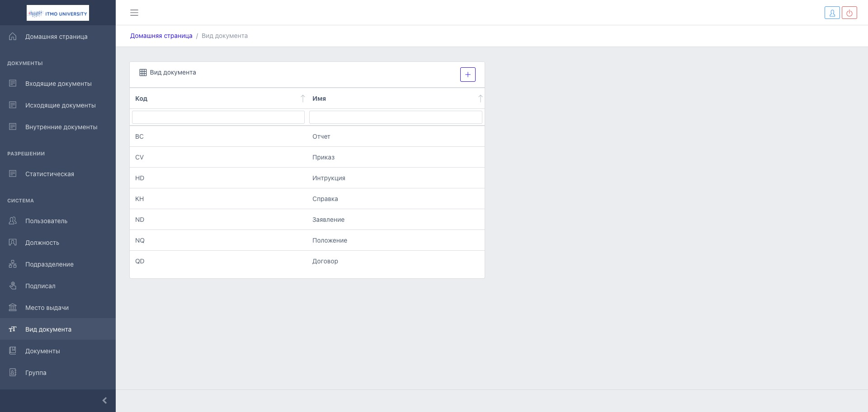Open Входящие документы menu item
Image resolution: width=868 pixels, height=412 pixels.
point(58,84)
